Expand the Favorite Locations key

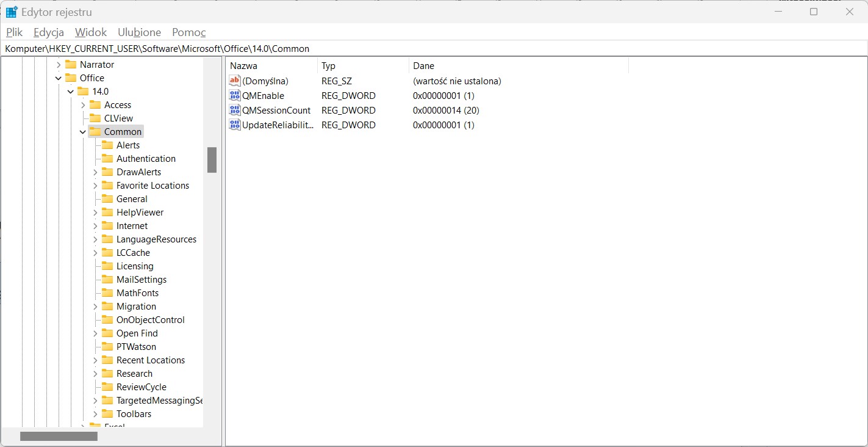click(x=95, y=186)
